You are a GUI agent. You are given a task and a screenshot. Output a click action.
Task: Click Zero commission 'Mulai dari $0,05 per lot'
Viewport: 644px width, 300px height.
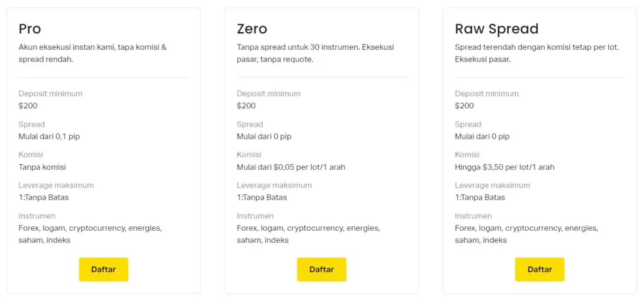[291, 167]
